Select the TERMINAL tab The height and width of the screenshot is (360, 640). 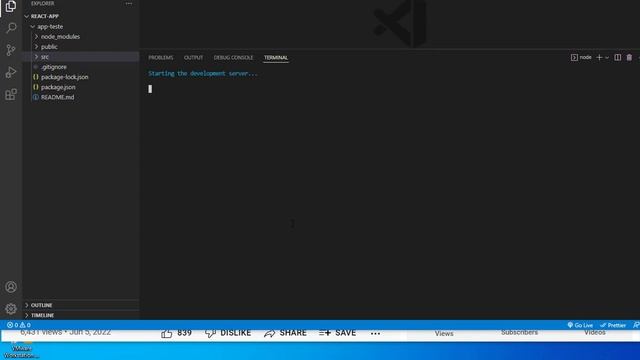click(276, 58)
